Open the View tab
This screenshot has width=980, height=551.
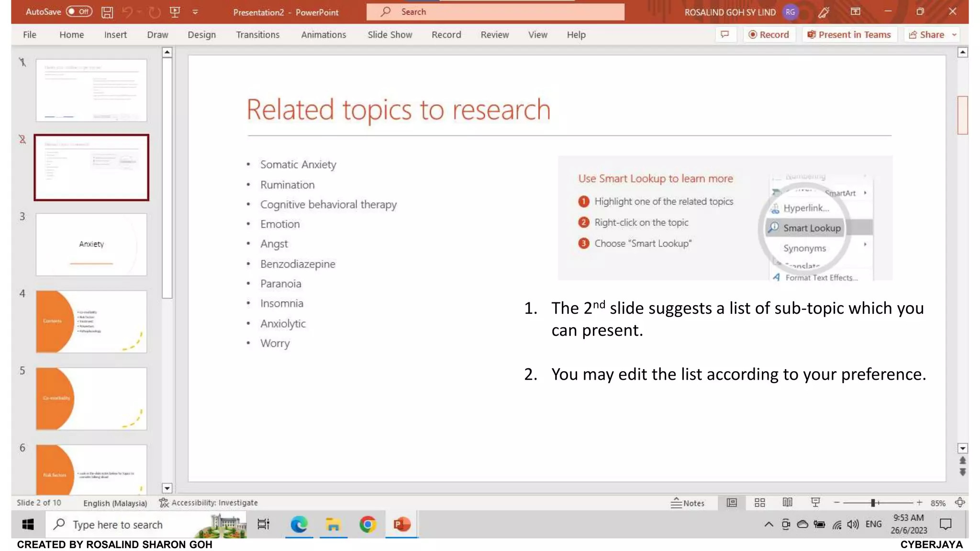(537, 34)
